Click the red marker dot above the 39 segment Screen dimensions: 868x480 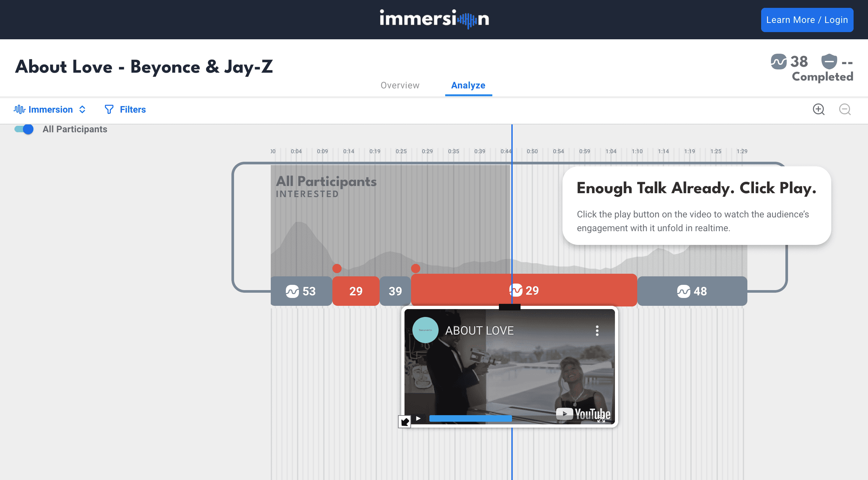(x=415, y=268)
